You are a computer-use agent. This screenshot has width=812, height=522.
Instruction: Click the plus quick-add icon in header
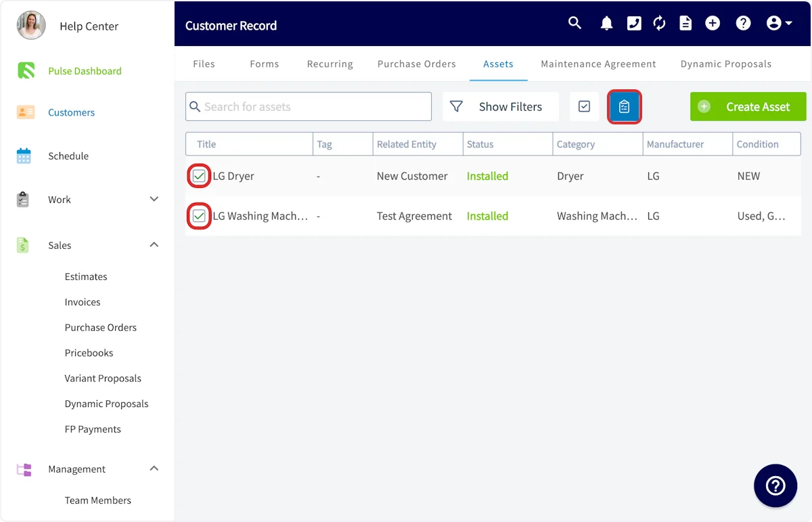click(x=713, y=24)
